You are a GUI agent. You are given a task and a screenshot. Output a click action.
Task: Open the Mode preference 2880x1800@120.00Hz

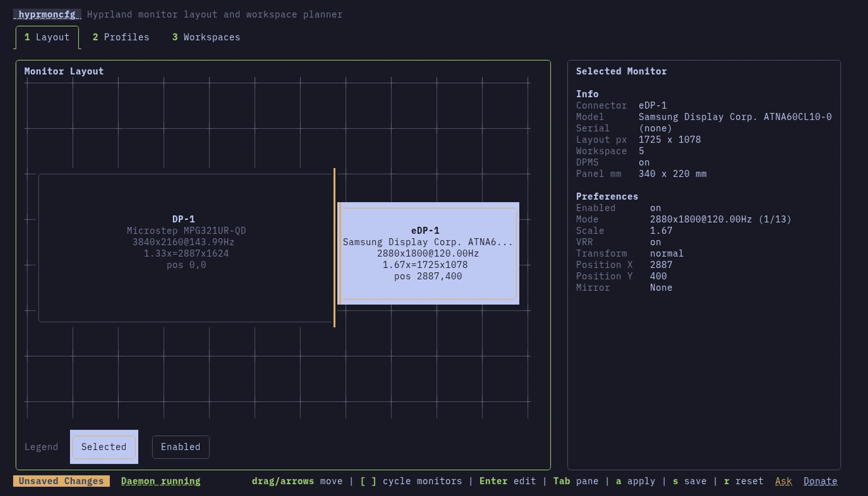click(x=720, y=219)
